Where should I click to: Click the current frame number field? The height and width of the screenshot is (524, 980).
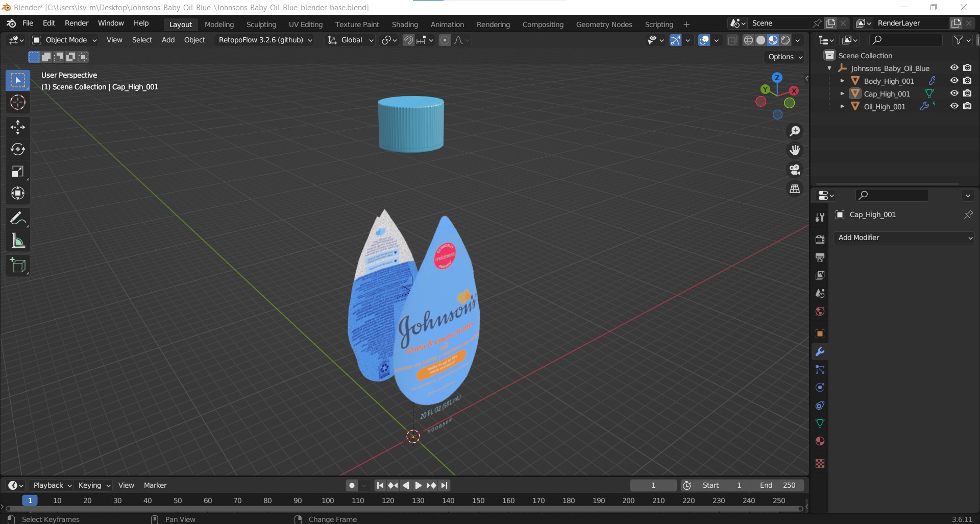point(653,486)
